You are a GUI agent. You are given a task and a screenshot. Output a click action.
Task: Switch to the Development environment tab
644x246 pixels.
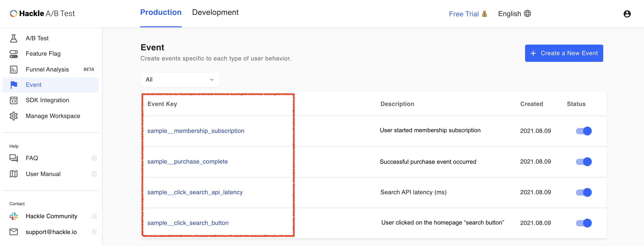click(x=215, y=12)
